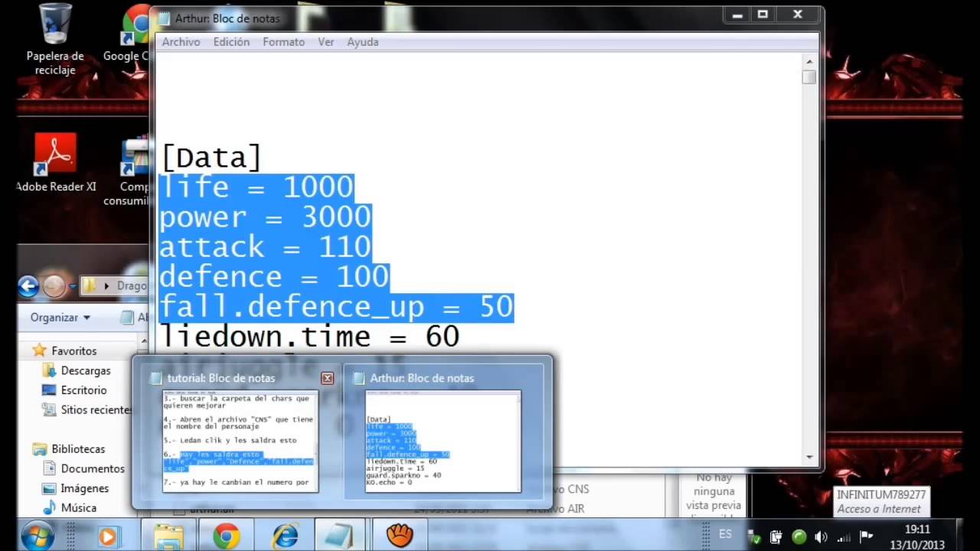Open the Papelera de reciclaje desktop icon
The height and width of the screenshot is (551, 980).
(55, 40)
